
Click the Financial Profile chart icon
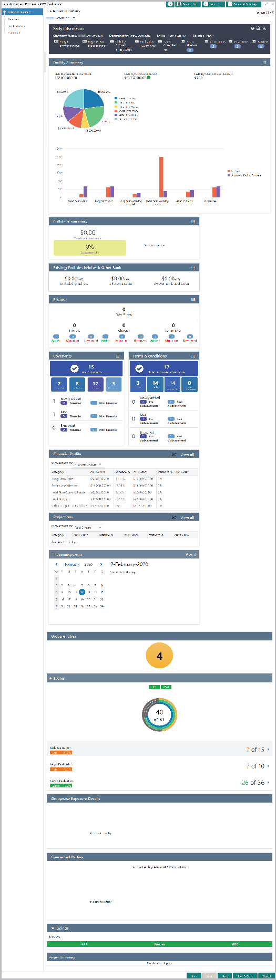point(174,454)
